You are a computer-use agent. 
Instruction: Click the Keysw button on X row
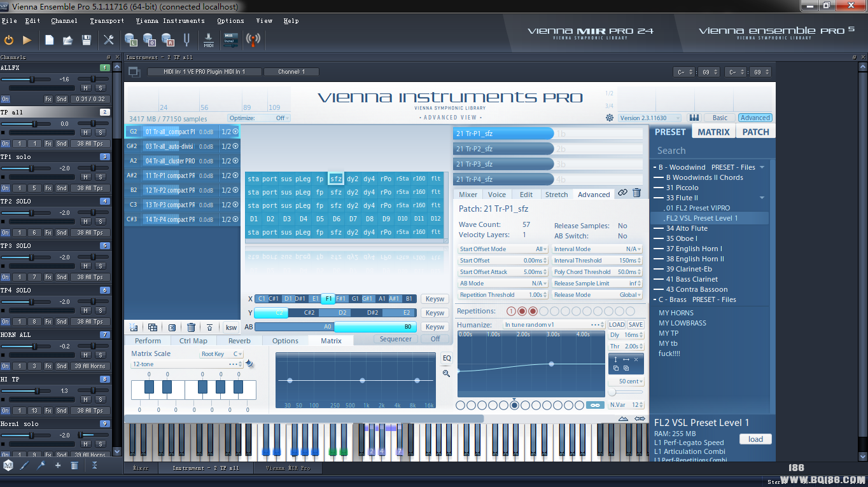click(x=435, y=299)
